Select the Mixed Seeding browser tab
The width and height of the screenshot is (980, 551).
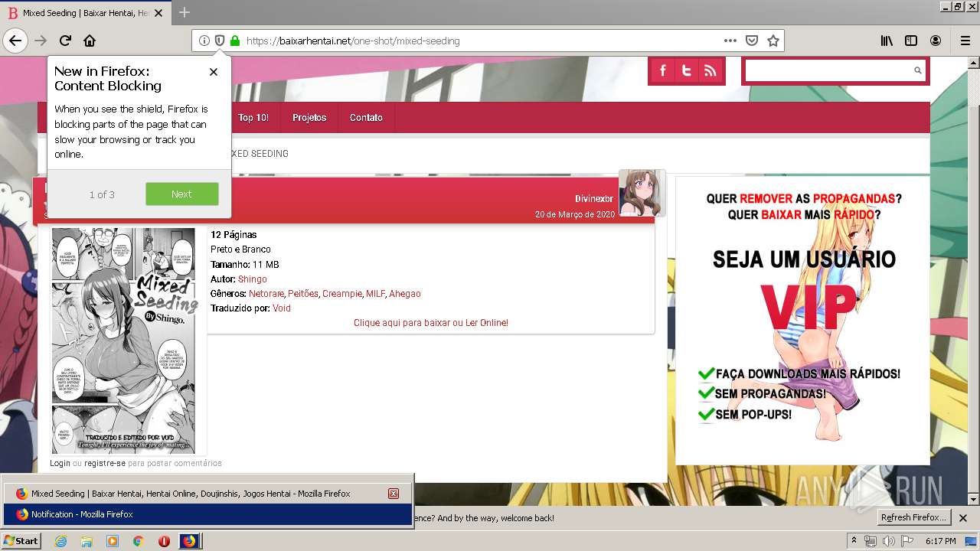[86, 13]
